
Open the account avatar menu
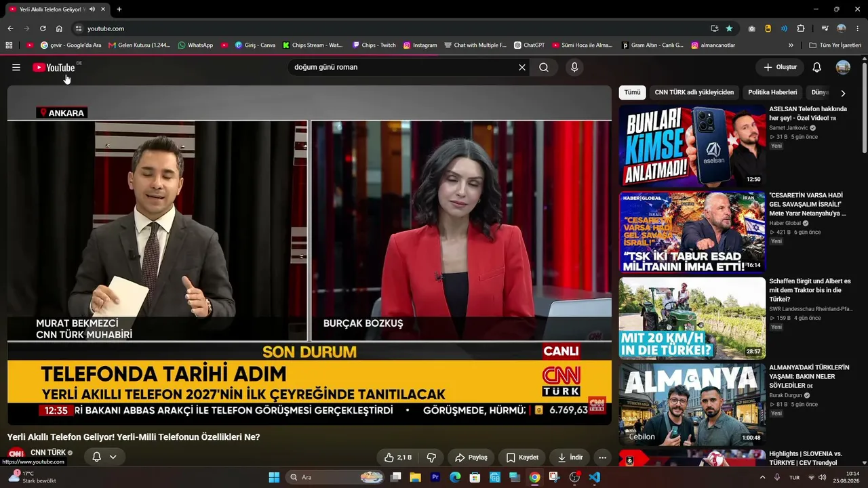(x=843, y=67)
